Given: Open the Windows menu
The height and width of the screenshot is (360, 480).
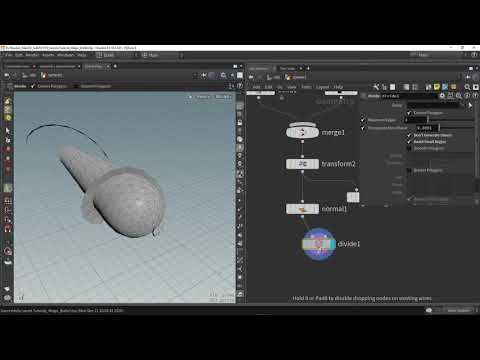Looking at the screenshot, I should pos(66,55).
